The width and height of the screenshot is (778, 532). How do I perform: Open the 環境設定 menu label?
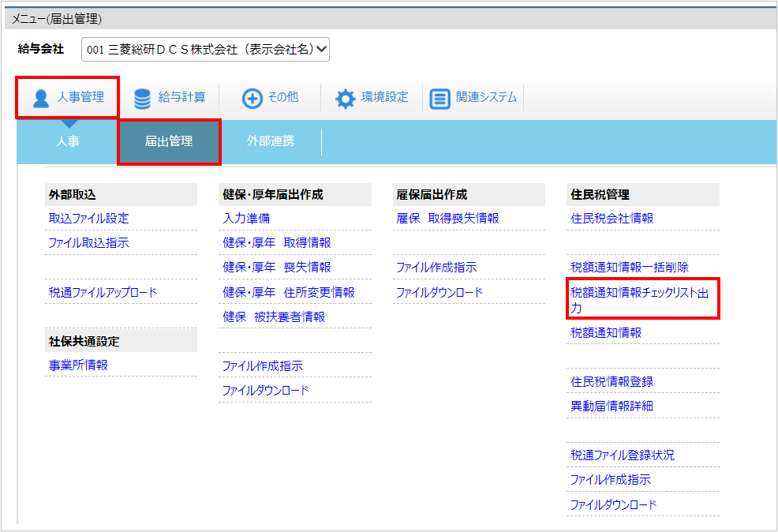click(x=384, y=97)
